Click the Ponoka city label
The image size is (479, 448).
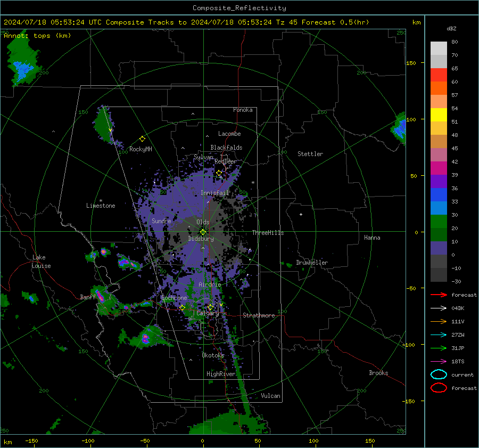(243, 110)
